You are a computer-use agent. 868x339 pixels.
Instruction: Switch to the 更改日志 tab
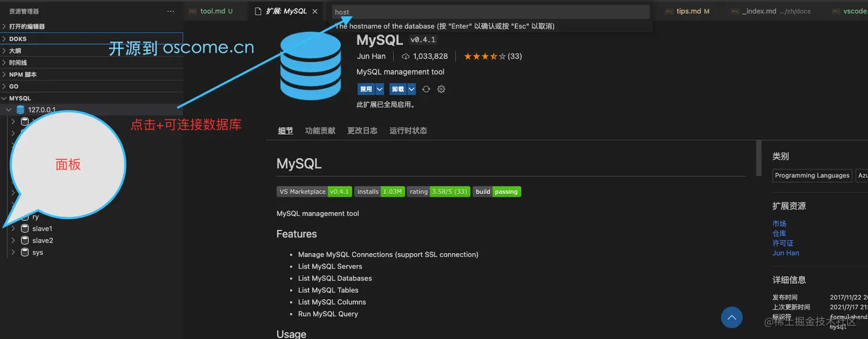point(362,131)
